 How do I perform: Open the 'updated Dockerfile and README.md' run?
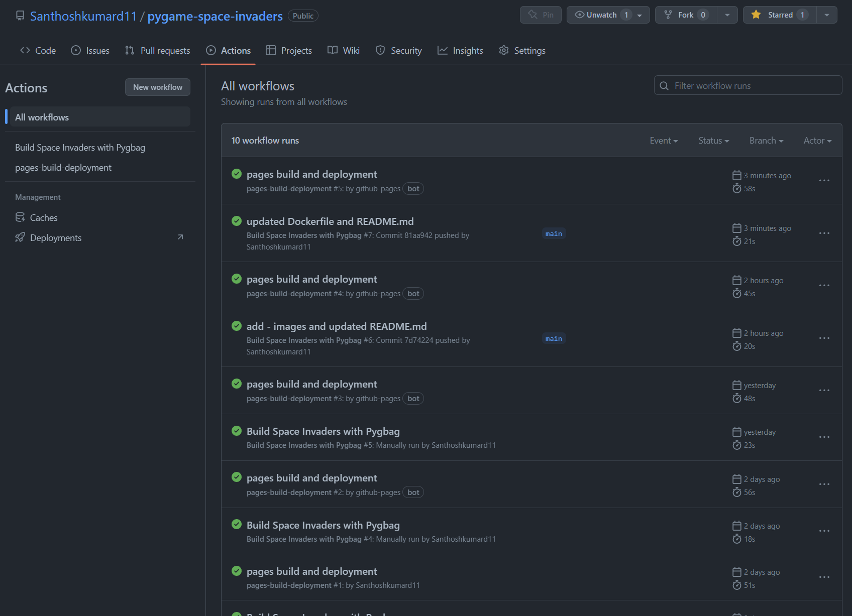(x=330, y=221)
